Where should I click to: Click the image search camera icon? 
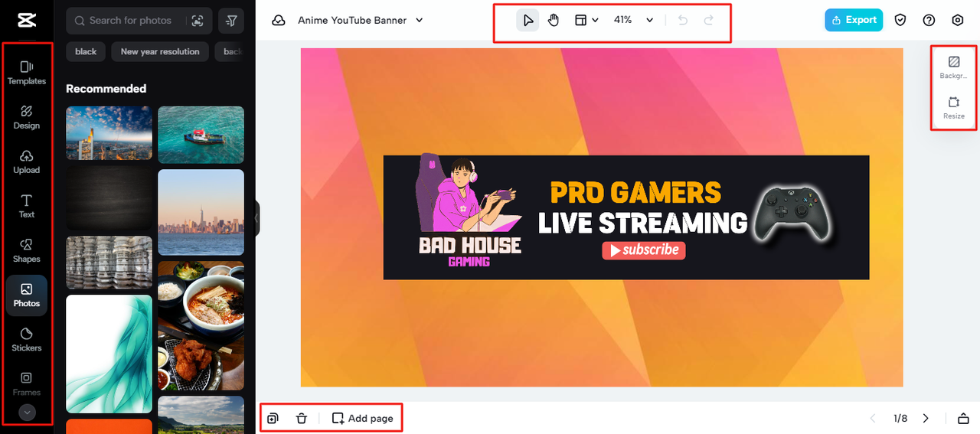click(198, 21)
